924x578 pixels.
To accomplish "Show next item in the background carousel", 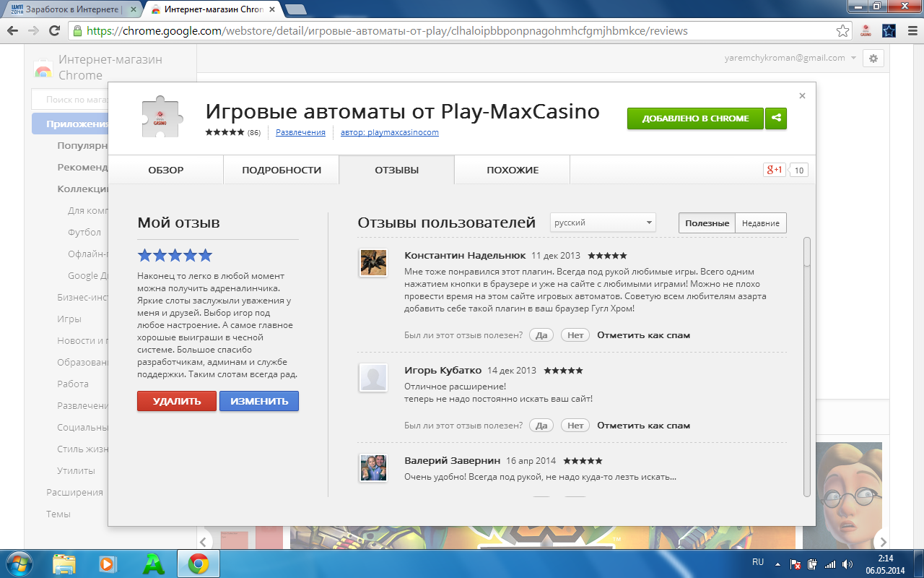I will point(881,542).
